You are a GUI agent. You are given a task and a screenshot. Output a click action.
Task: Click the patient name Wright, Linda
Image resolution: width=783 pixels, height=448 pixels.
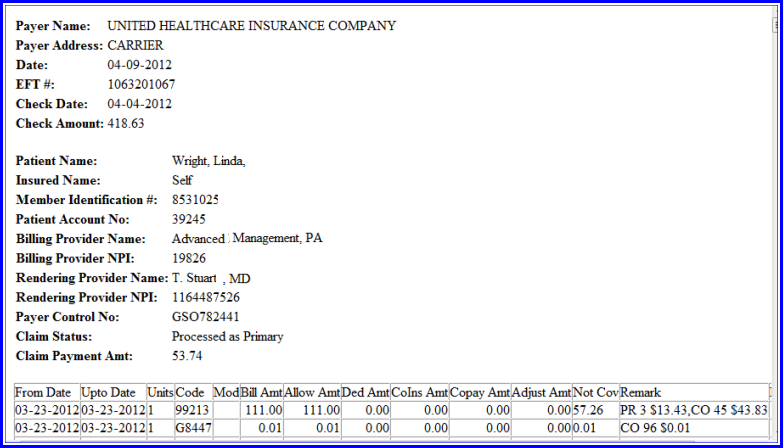click(x=209, y=161)
